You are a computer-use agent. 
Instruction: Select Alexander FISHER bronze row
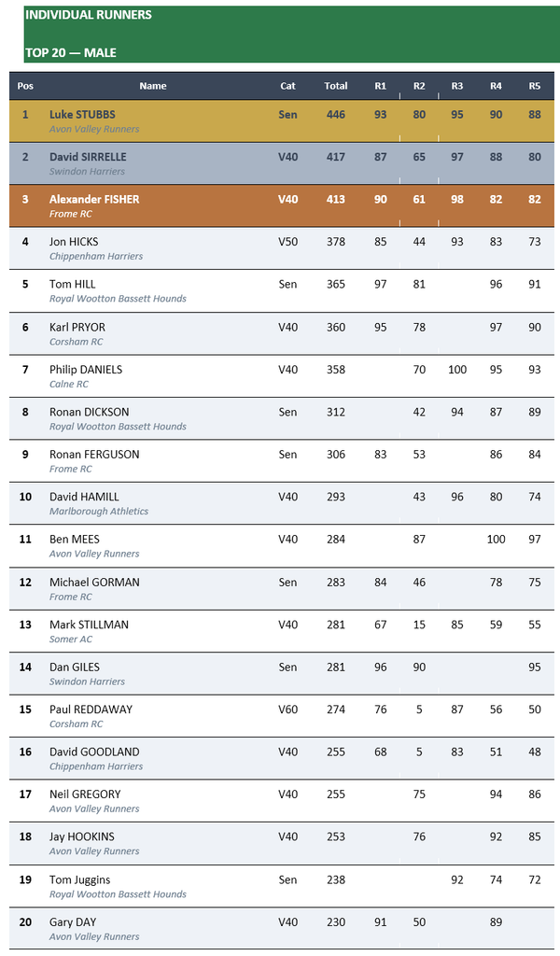point(282,206)
